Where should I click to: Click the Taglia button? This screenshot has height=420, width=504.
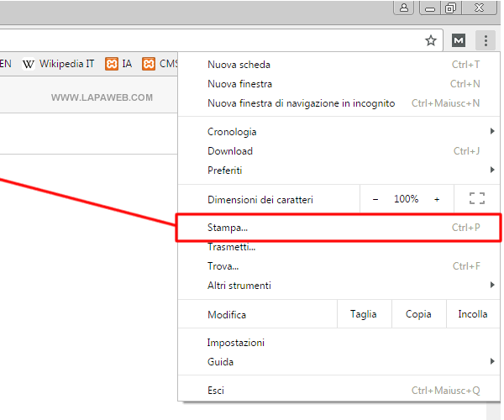364,314
